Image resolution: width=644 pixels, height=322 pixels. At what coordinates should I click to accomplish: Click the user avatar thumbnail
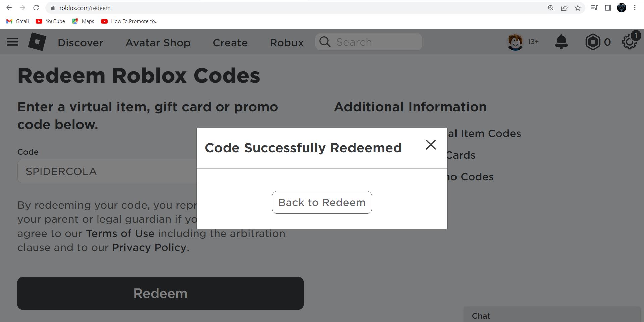515,42
